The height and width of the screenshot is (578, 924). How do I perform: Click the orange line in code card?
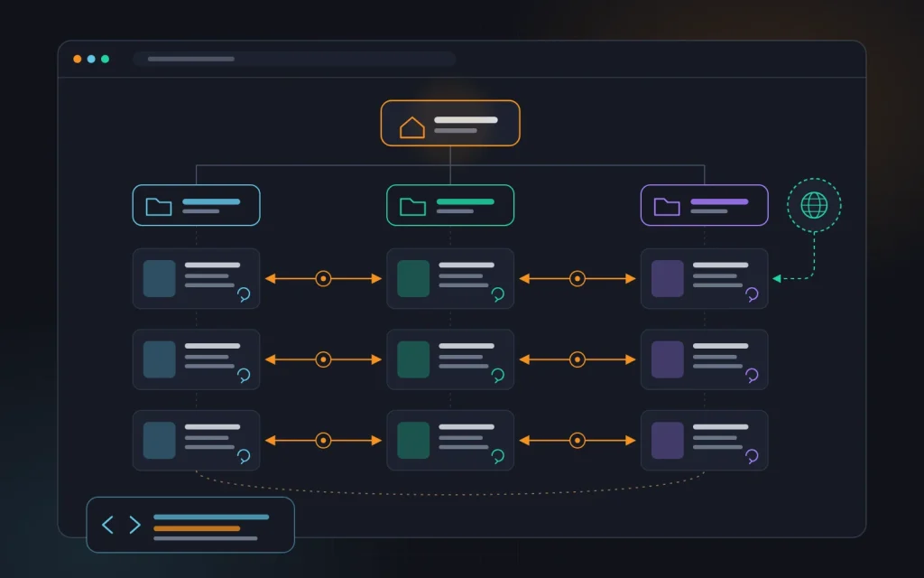(x=197, y=528)
